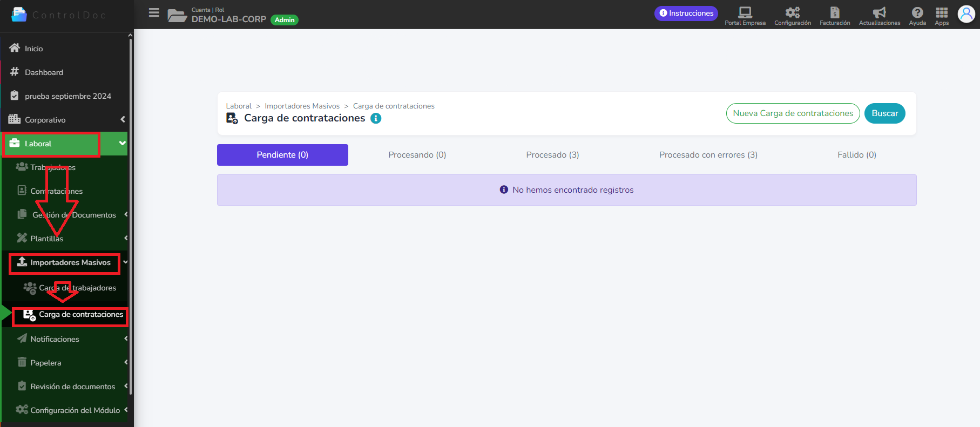Switch to the Procesando (0) tab

pos(417,155)
